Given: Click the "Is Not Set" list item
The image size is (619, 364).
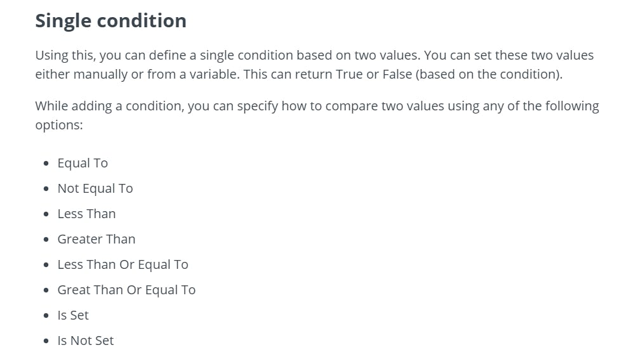Looking at the screenshot, I should (x=86, y=341).
